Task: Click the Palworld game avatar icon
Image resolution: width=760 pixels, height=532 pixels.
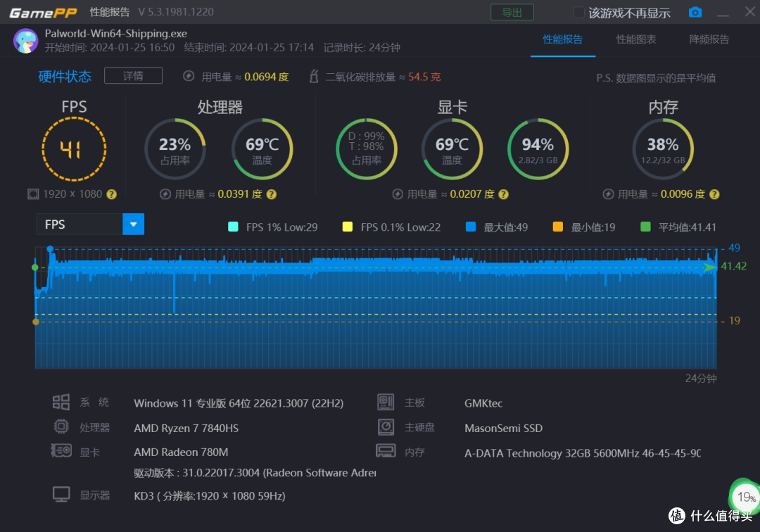Action: [x=26, y=41]
